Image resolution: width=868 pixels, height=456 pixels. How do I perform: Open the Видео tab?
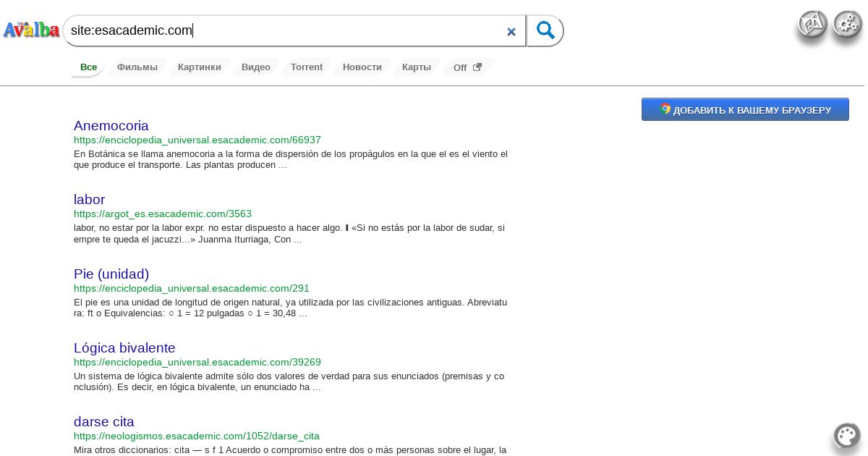(x=256, y=67)
